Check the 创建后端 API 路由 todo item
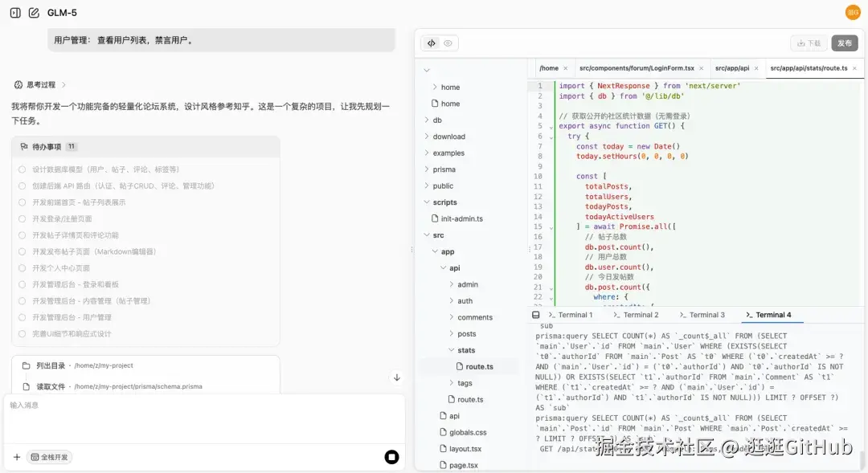 (23, 186)
